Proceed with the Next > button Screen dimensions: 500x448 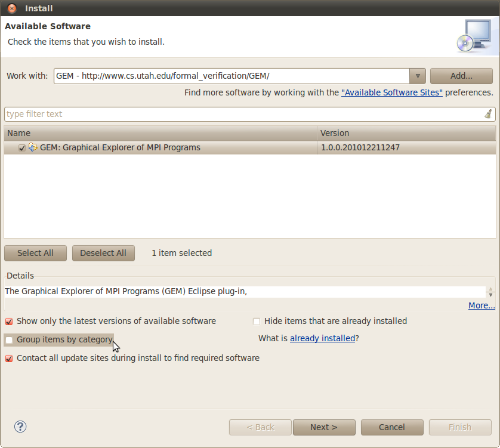pyautogui.click(x=324, y=427)
